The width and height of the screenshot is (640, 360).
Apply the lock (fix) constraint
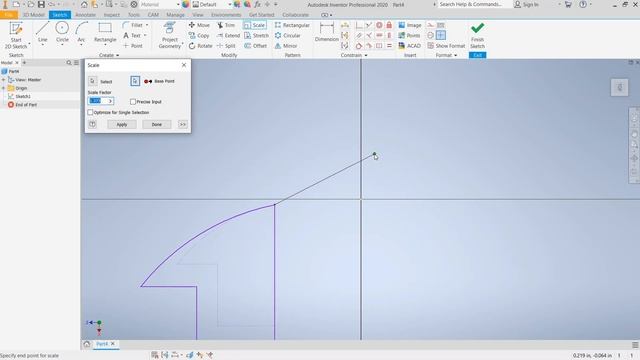tap(389, 25)
